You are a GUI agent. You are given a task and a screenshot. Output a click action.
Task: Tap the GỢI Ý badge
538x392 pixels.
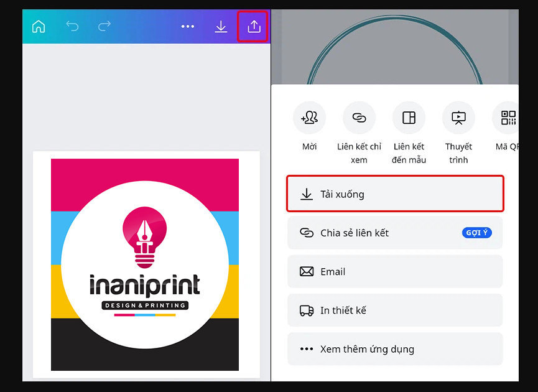[477, 233]
